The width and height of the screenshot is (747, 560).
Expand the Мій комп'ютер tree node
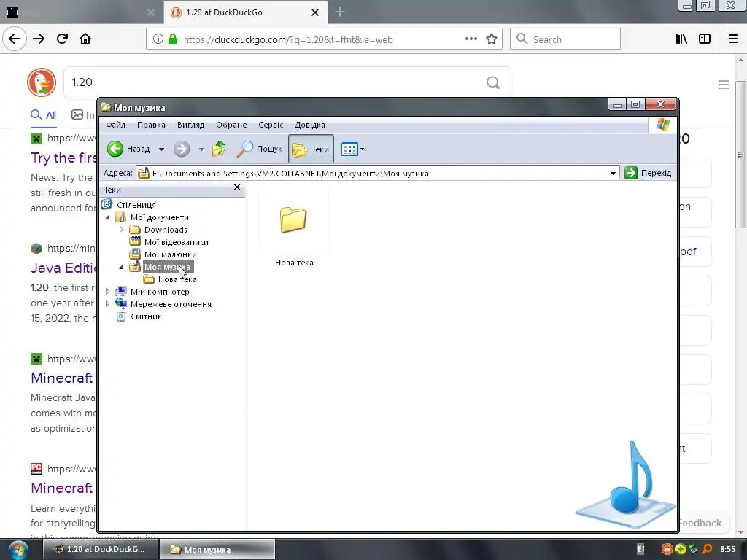click(108, 292)
